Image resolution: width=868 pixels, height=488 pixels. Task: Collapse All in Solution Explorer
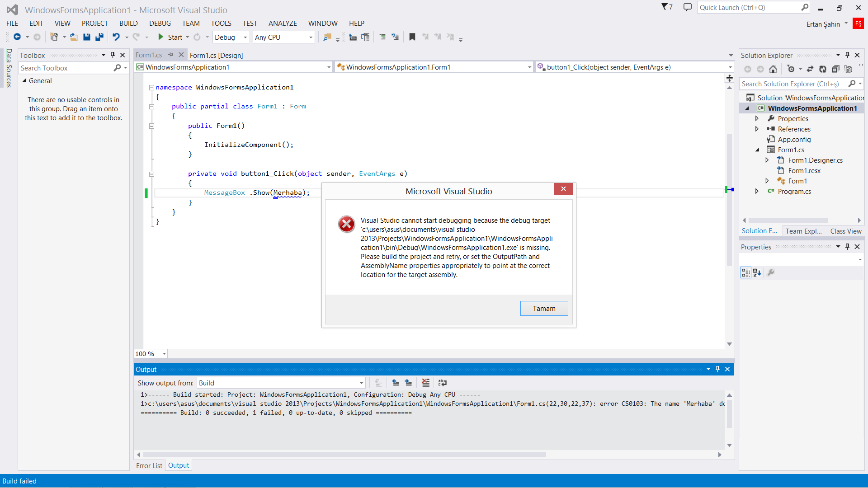click(x=835, y=69)
